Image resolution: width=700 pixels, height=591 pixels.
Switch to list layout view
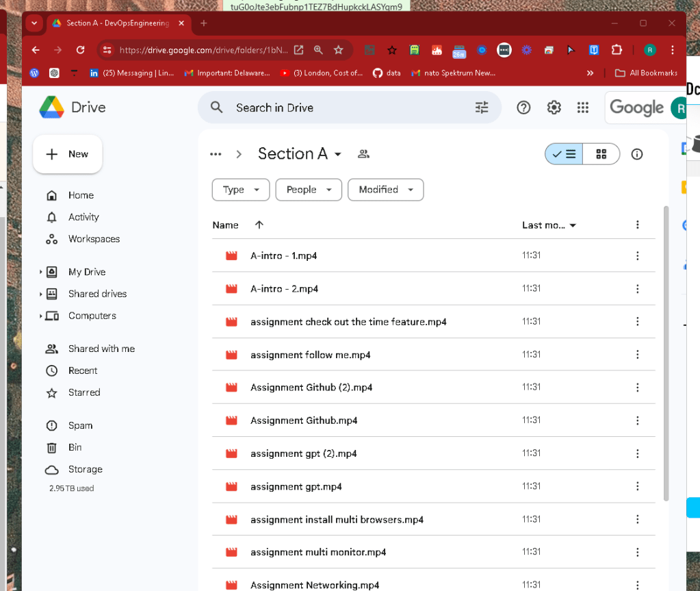coord(564,154)
